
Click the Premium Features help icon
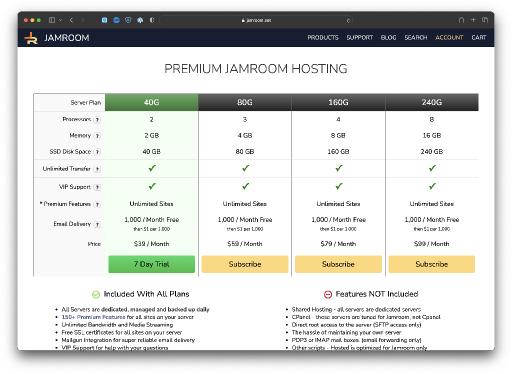(97, 204)
